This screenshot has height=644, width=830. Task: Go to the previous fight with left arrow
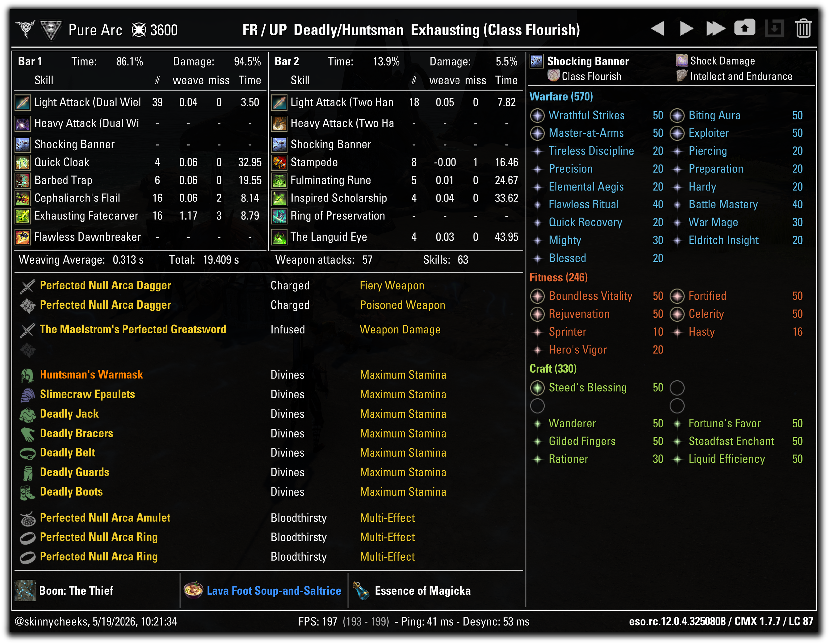tap(657, 29)
